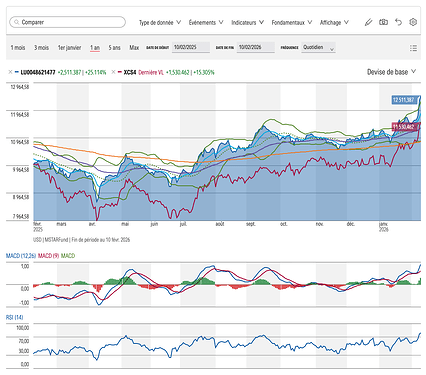The width and height of the screenshot is (426, 375).
Task: Click the XCS4 legend label
Action: (x=130, y=72)
